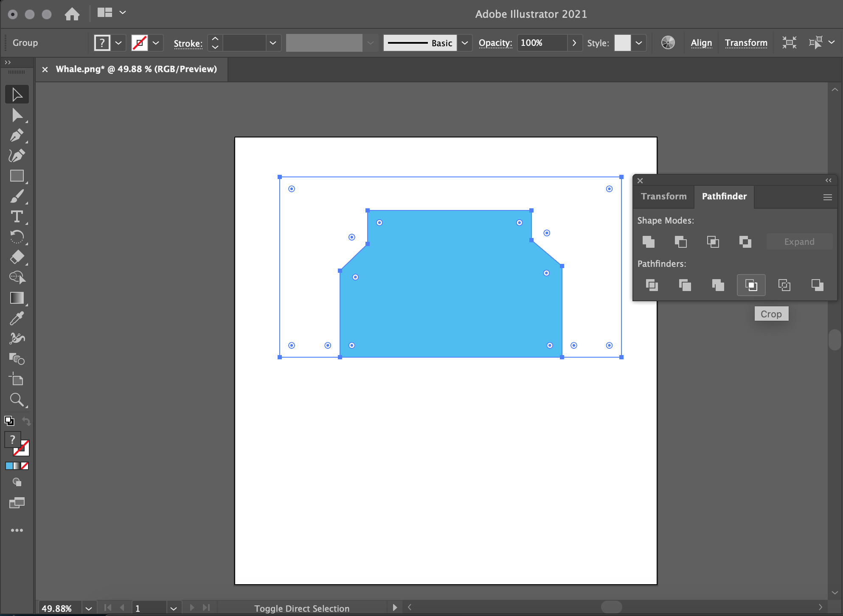Toggle the Intersect shape mode
The image size is (843, 616).
click(x=713, y=241)
